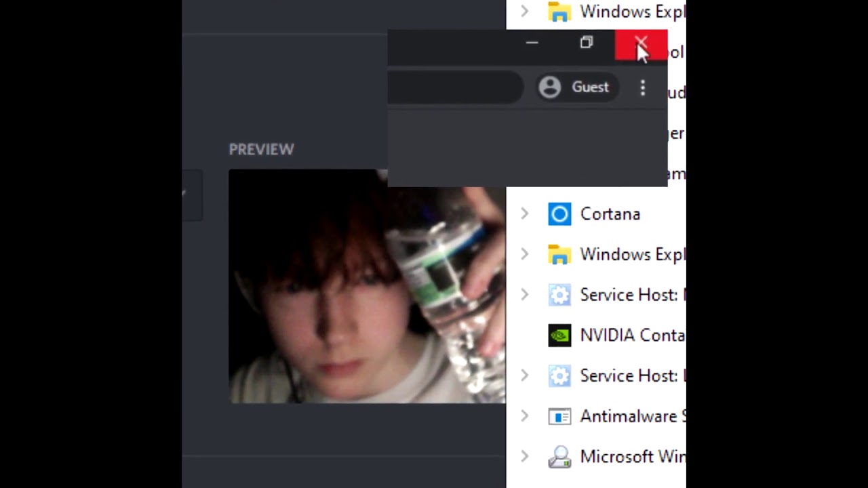Expand the topmost Windows Explorer process group
The height and width of the screenshot is (488, 868).
tap(524, 11)
